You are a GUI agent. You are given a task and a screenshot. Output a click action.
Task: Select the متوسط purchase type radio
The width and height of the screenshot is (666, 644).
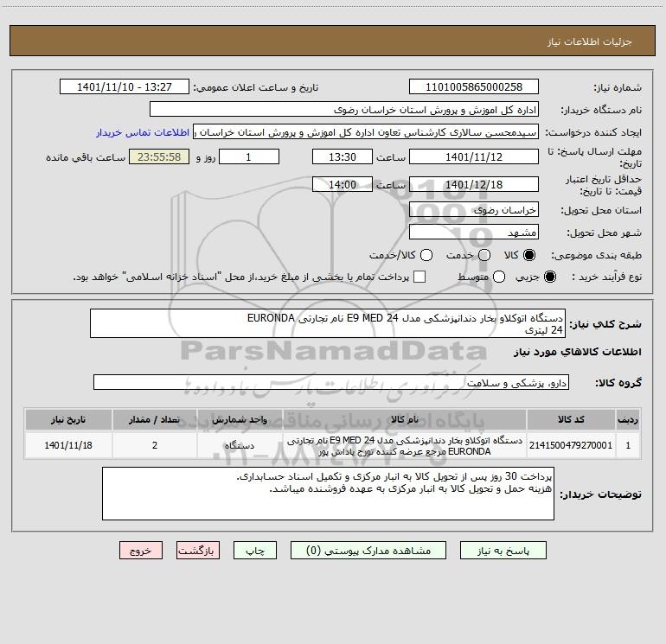click(x=499, y=277)
